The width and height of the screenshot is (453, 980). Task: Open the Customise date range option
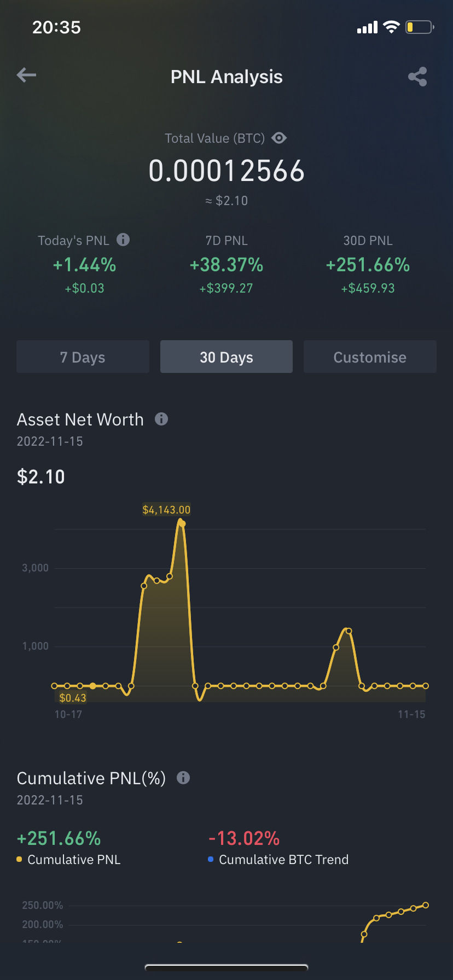[x=370, y=357]
